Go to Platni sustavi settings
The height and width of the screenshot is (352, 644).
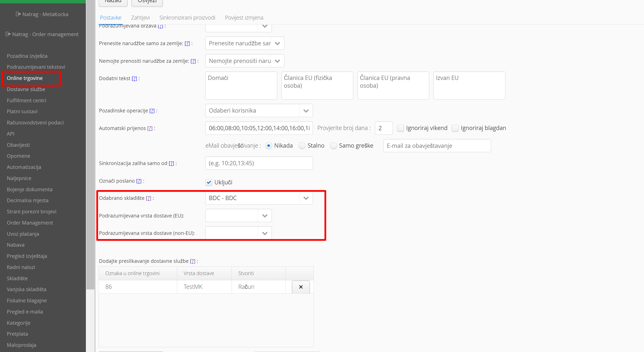(x=22, y=111)
